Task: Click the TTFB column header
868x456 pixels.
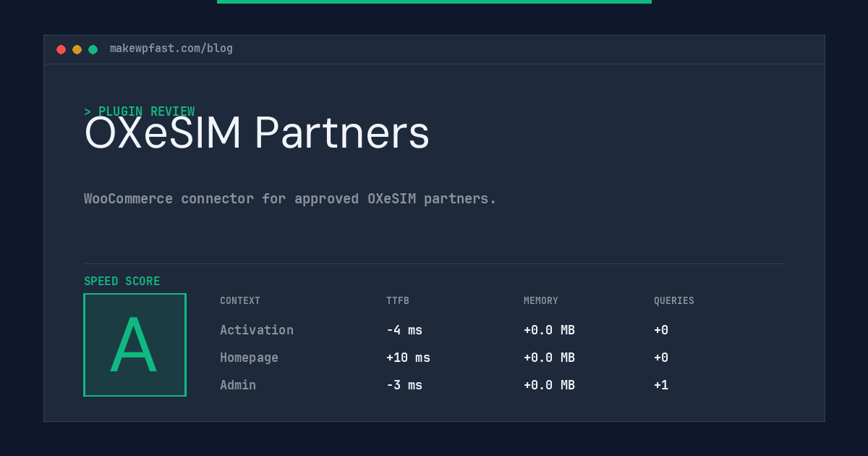Action: pos(398,301)
